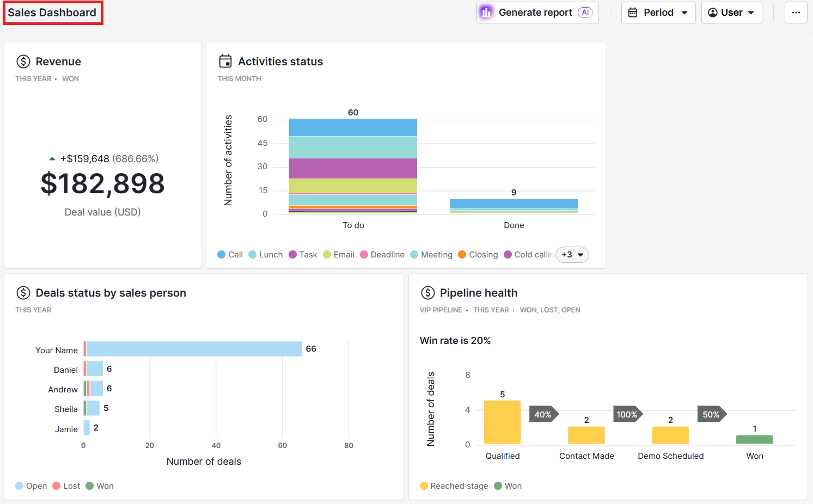
Task: Click the AI badge next to Generate report
Action: point(584,12)
